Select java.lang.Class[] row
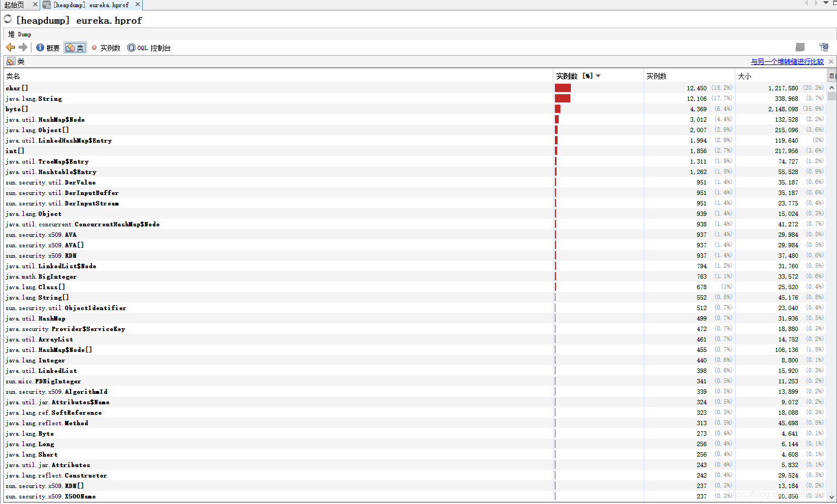Screen dimensions: 837x504 tap(416, 287)
